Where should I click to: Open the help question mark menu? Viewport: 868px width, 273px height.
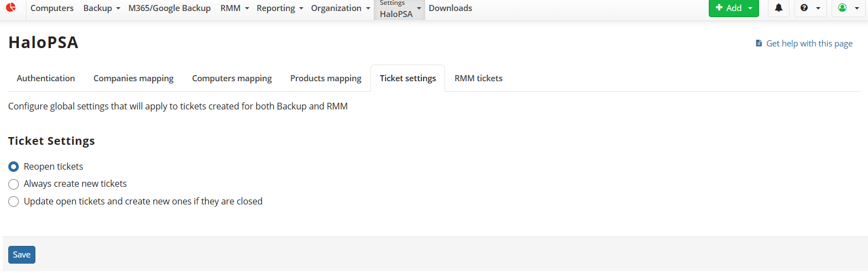coord(810,8)
